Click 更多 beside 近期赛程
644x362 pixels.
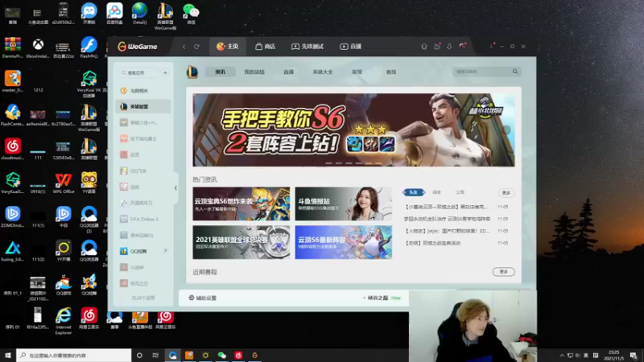pos(504,272)
